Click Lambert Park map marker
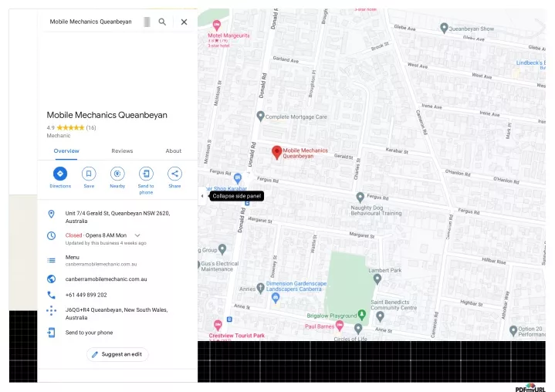 click(377, 279)
